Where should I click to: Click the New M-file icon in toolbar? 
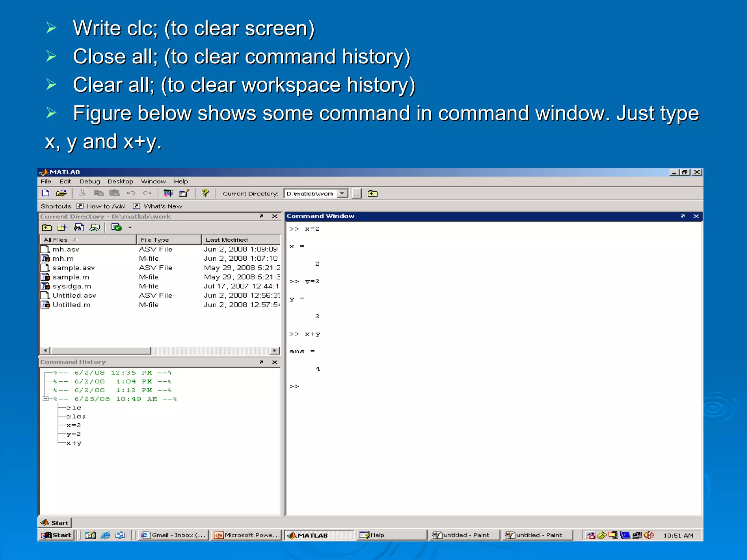[46, 193]
